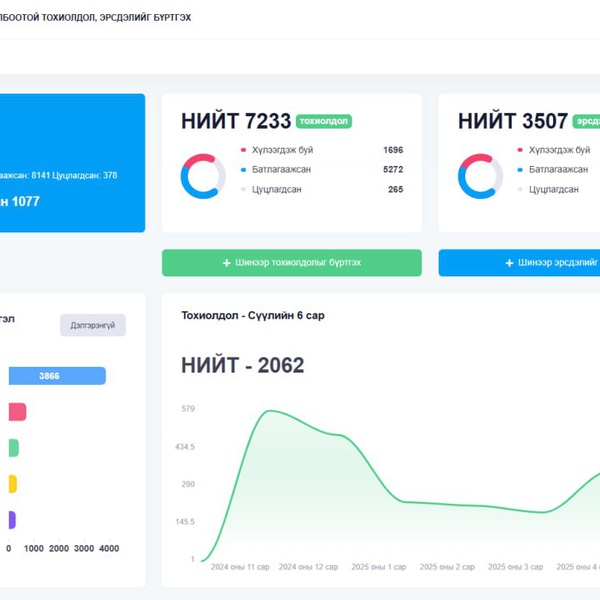Click the 8141 Цуцлагдсан: 378 summary line
Screen dimensions: 600x600
74,175
